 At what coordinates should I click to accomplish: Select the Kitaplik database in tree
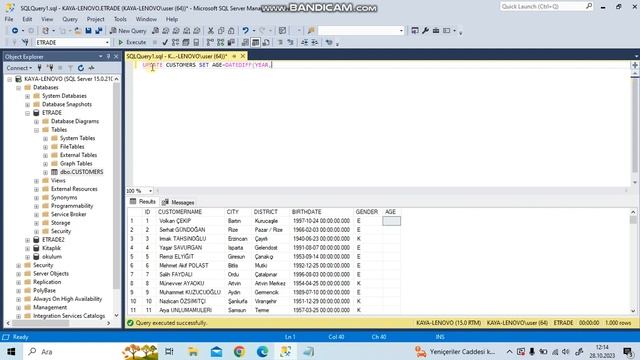coord(51,248)
